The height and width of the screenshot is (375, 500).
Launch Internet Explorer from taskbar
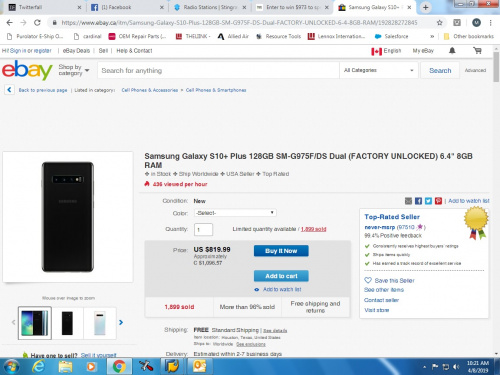click(39, 366)
